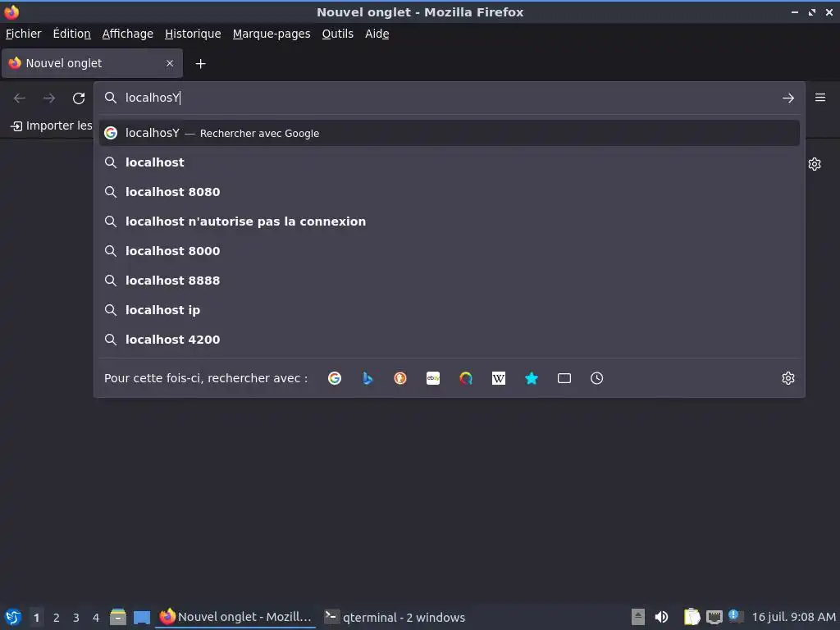The width and height of the screenshot is (840, 630).
Task: Open clipboard manager tray icon
Action: (692, 617)
